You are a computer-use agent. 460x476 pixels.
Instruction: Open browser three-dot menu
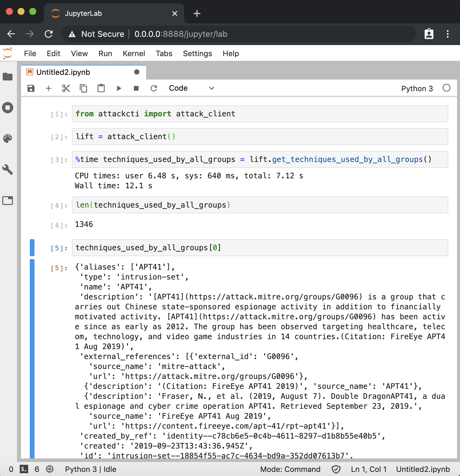point(448,34)
